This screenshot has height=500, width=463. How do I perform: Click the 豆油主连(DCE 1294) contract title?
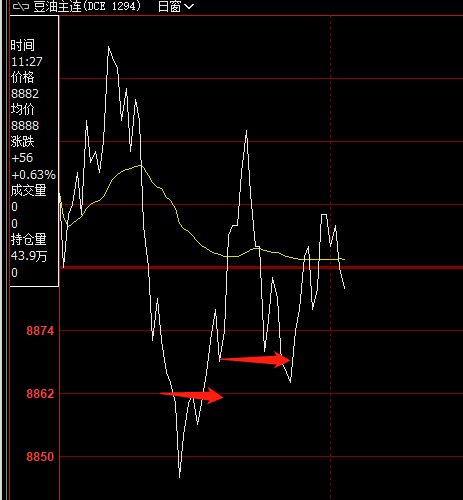tap(87, 6)
